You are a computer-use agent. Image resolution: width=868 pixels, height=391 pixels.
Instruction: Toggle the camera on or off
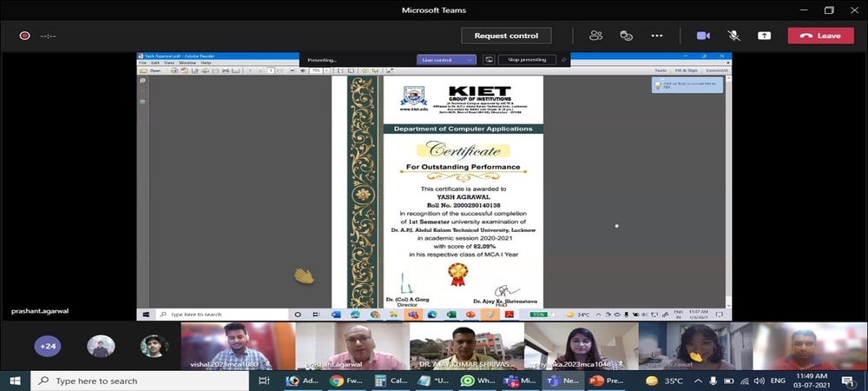703,36
